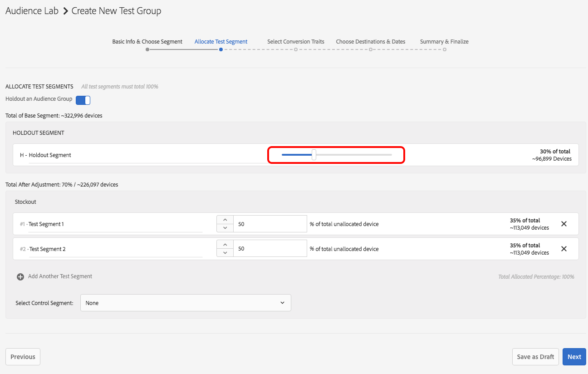Jump to Choose Destinations & Dates step
588x374 pixels.
(371, 42)
